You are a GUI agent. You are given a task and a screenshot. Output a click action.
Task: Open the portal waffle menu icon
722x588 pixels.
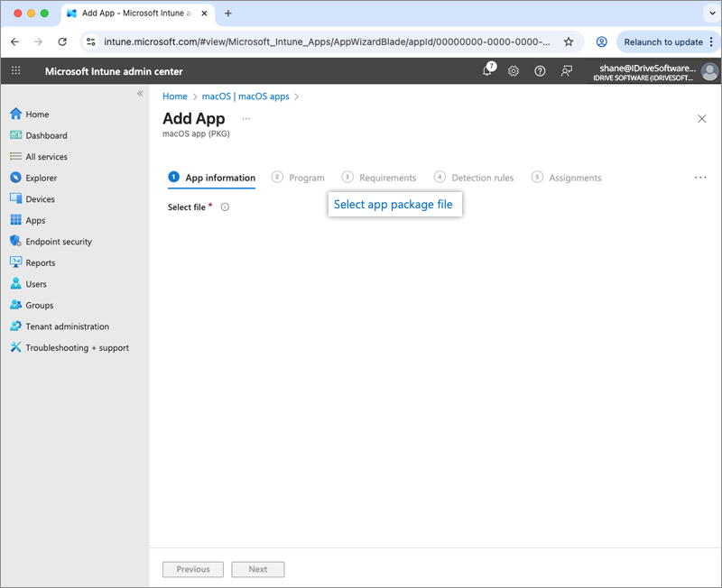point(16,71)
